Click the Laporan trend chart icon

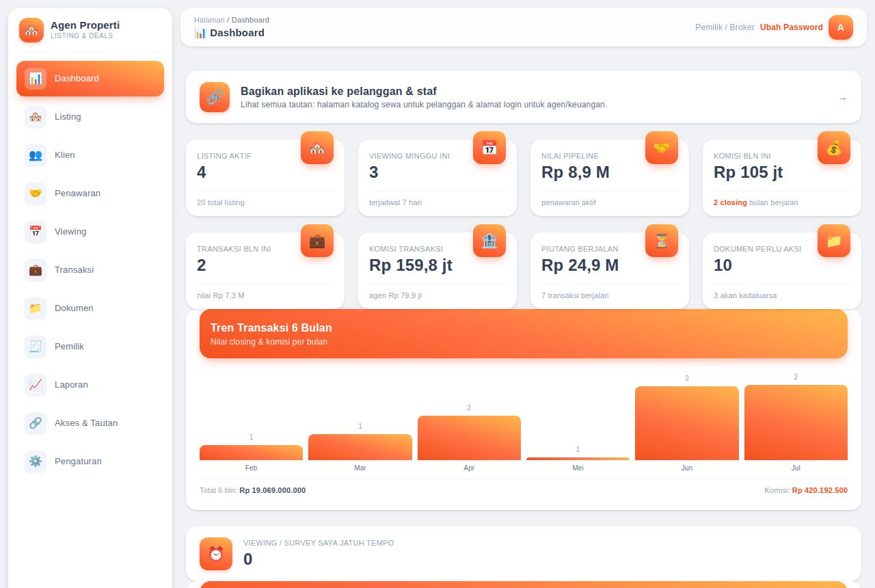point(36,385)
